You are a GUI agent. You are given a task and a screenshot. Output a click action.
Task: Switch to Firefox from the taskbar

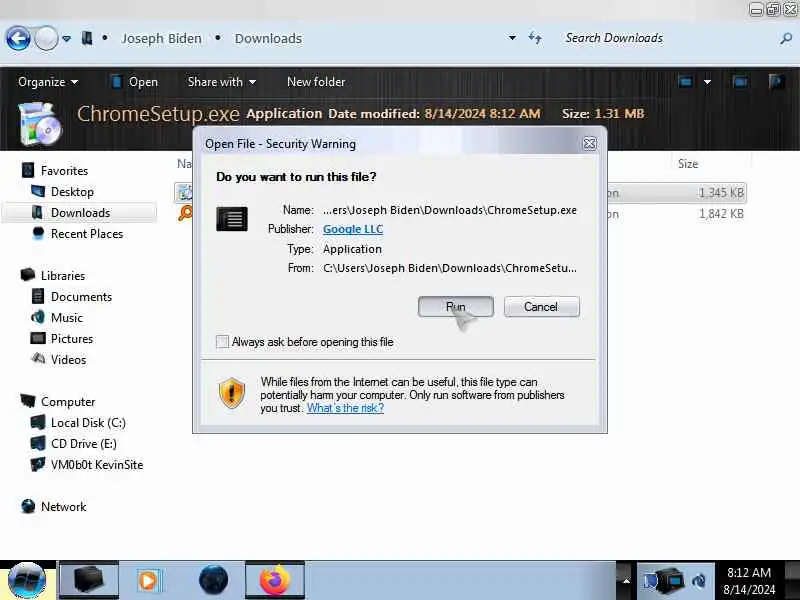click(x=274, y=580)
